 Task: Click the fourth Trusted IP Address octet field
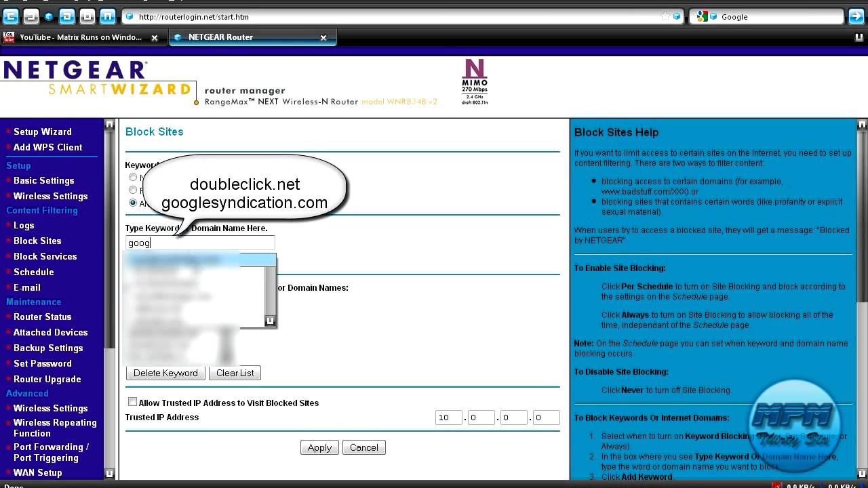tap(547, 418)
